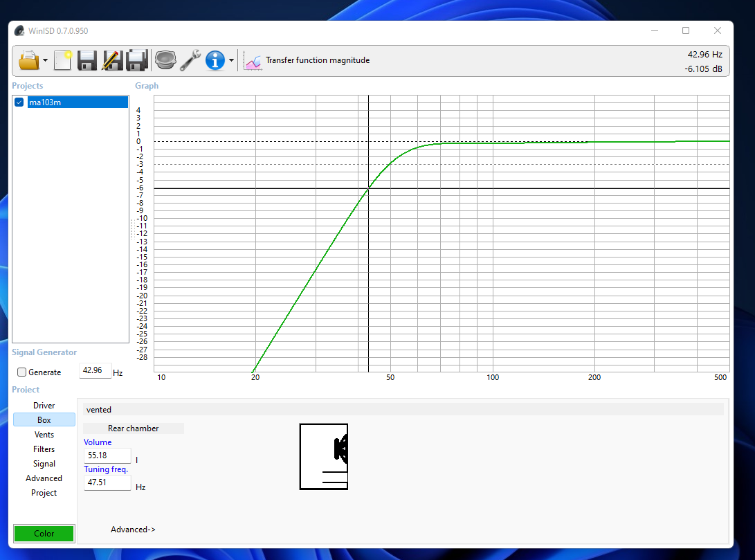Uncheck the ma103m project checkbox
The height and width of the screenshot is (560, 755).
(19, 102)
